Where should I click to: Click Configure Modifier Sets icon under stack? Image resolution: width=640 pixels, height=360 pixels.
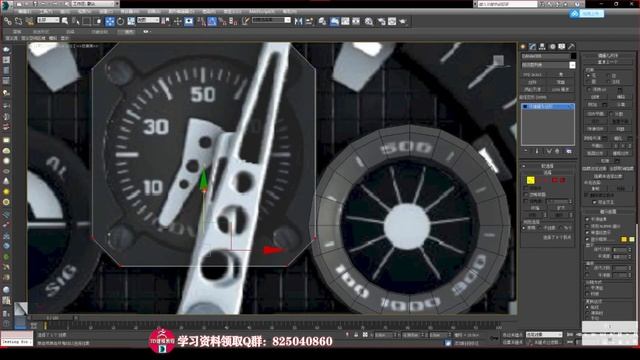click(569, 151)
